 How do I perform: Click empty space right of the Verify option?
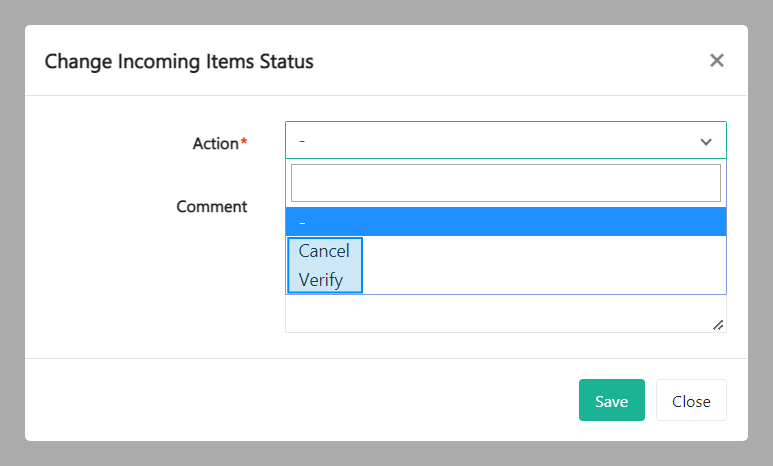(x=540, y=280)
